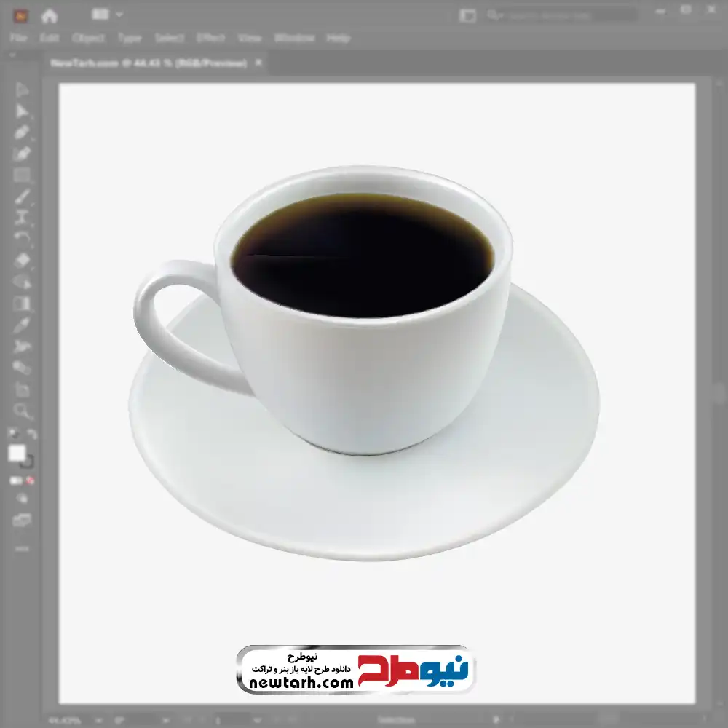Activate the Zoom magnifier tool
This screenshot has height=728, width=728.
22,411
